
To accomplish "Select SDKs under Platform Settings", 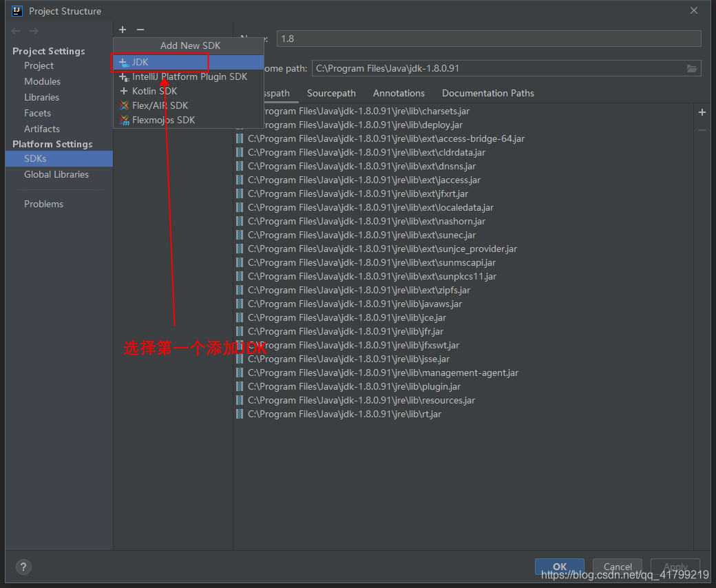I will [59, 158].
